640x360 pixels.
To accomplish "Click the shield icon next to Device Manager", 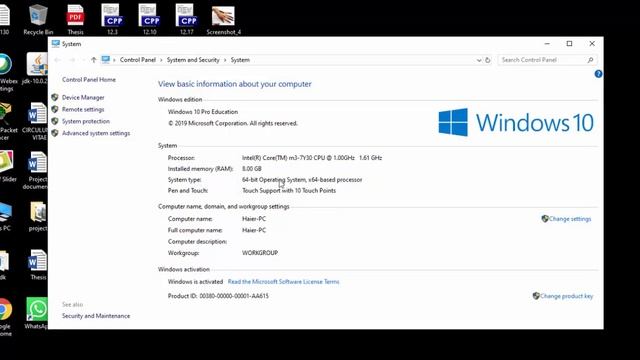I will coord(55,97).
